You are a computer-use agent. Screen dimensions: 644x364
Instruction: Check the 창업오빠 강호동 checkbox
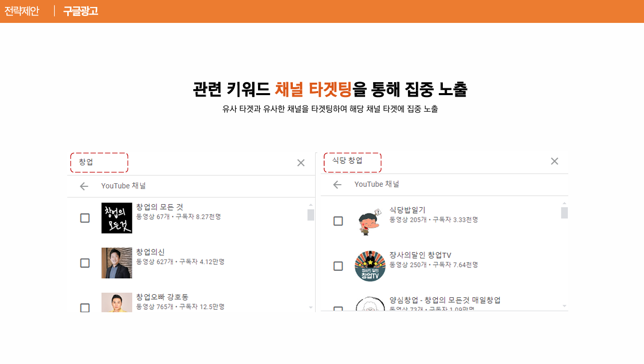(x=85, y=308)
